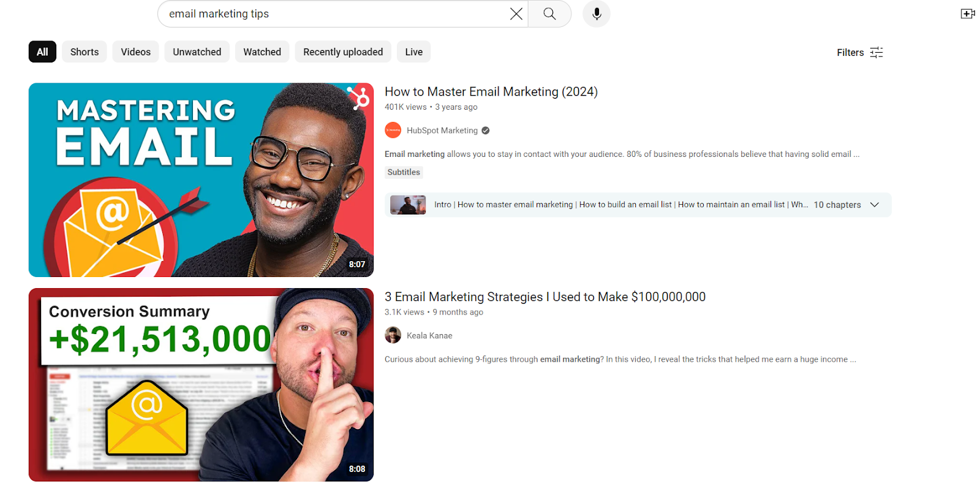Image resolution: width=980 pixels, height=491 pixels.
Task: Open How to Master Email Marketing title
Action: tap(491, 92)
